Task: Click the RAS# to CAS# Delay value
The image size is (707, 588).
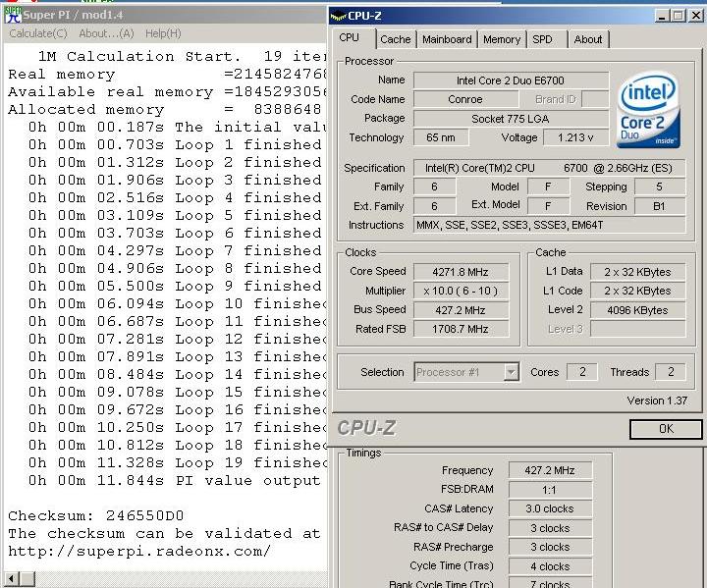Action: click(x=550, y=528)
